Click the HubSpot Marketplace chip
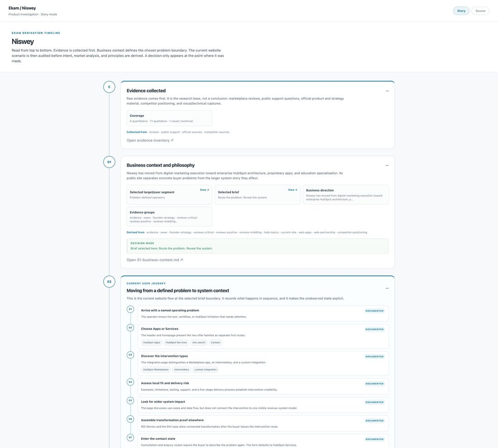Viewport: 498px width, 448px height. click(x=156, y=370)
